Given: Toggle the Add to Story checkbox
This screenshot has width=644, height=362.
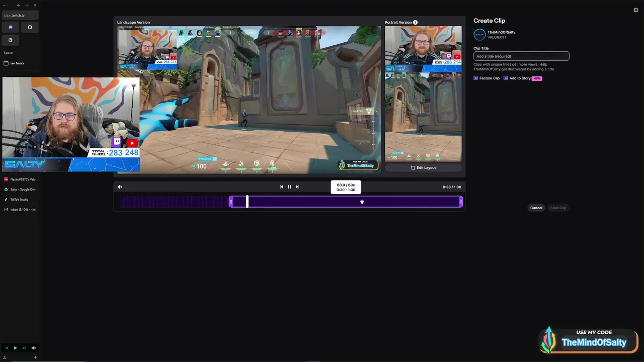Looking at the screenshot, I should click(x=506, y=78).
